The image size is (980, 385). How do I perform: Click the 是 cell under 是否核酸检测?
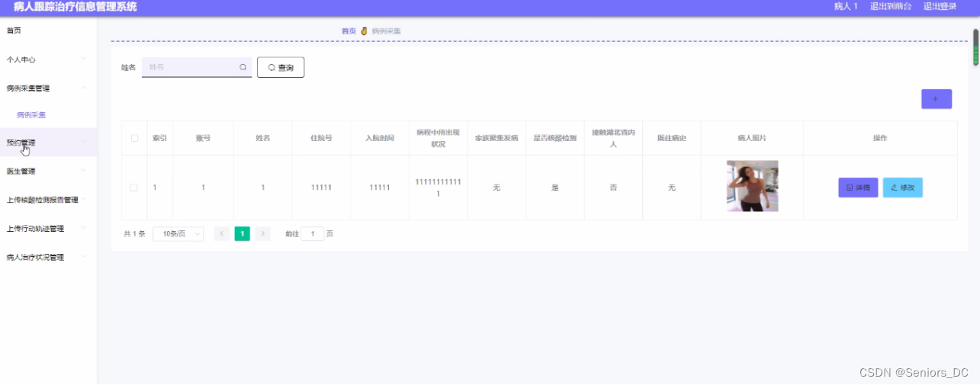coord(555,188)
